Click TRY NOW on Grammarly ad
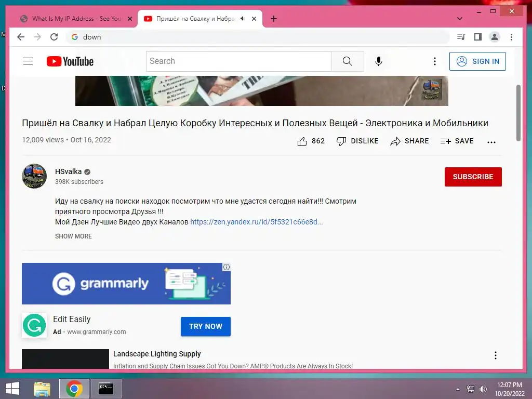This screenshot has height=399, width=532. (206, 326)
